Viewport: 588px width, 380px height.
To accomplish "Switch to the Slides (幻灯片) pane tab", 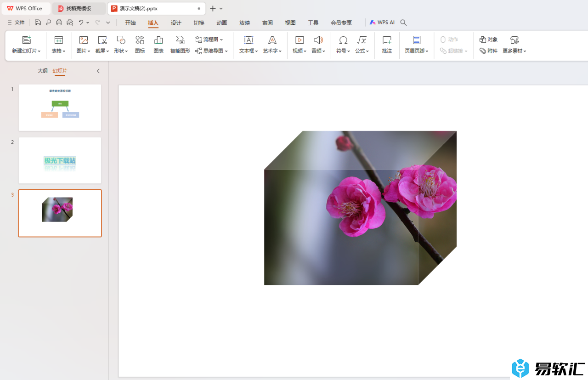I will click(60, 71).
